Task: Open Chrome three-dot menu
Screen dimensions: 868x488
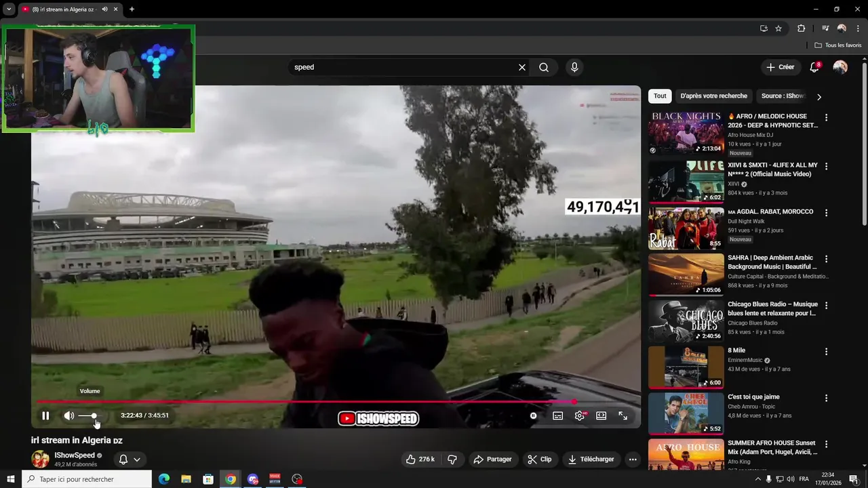Action: pyautogui.click(x=858, y=28)
